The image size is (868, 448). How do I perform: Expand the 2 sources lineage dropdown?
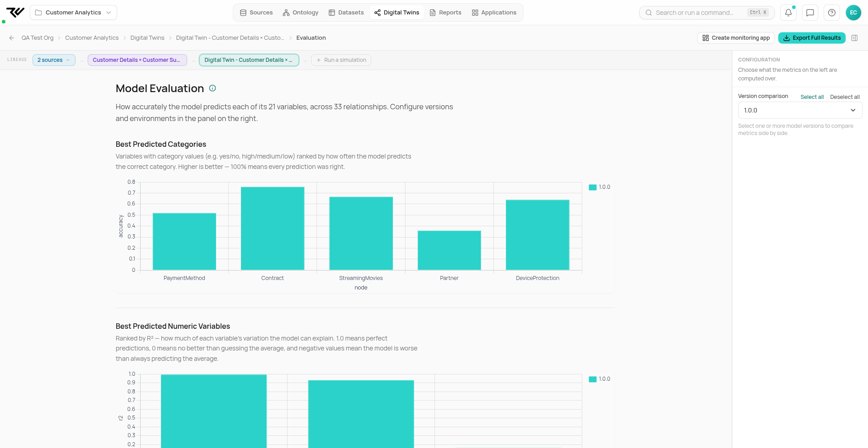(x=54, y=60)
